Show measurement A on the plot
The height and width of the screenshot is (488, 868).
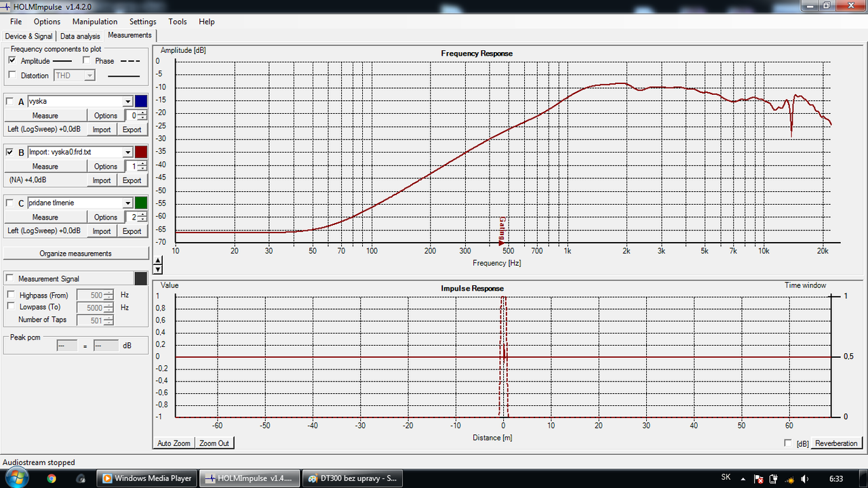(x=9, y=102)
